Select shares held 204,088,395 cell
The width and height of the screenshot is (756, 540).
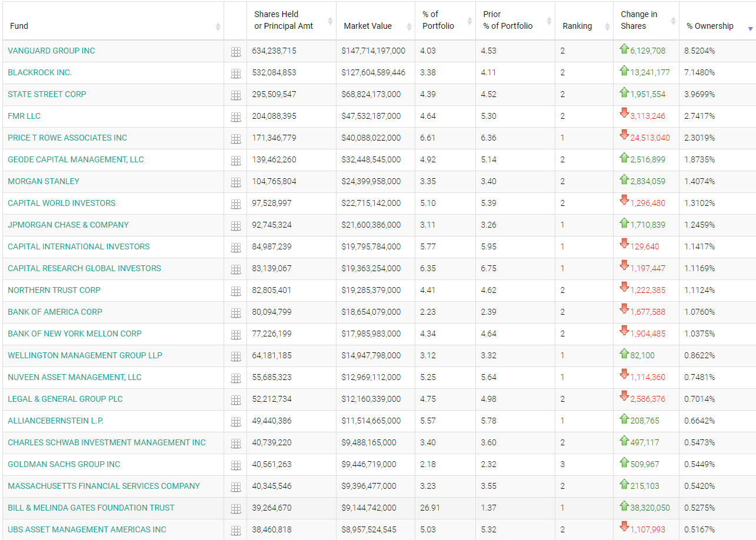pyautogui.click(x=274, y=116)
